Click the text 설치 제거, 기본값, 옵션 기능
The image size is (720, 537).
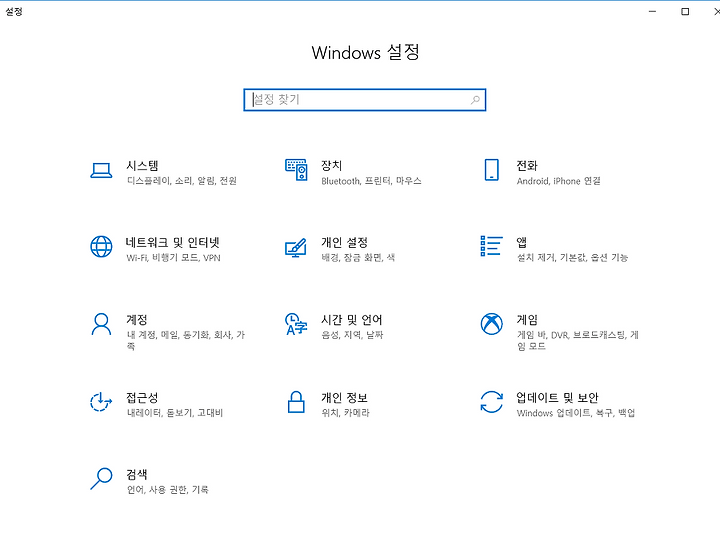coord(573,258)
